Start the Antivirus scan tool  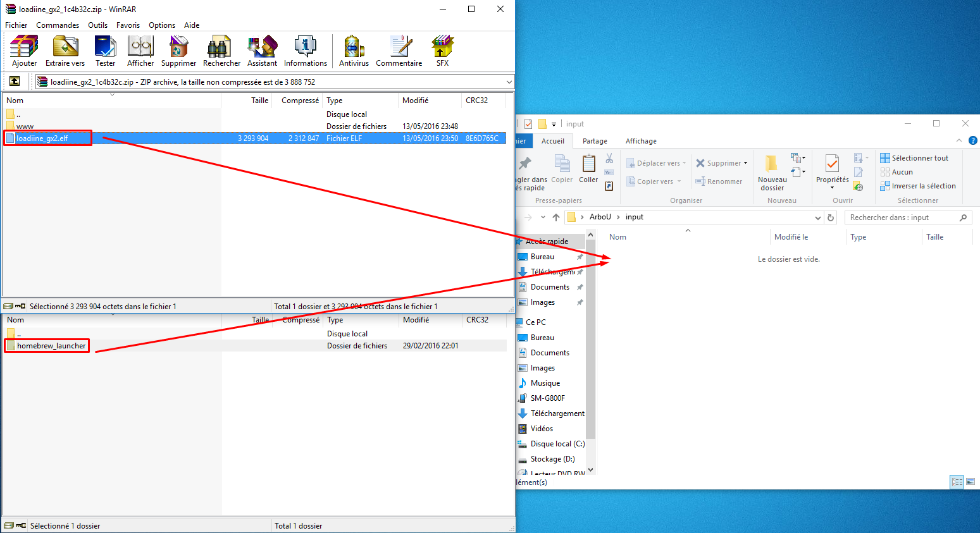click(354, 47)
